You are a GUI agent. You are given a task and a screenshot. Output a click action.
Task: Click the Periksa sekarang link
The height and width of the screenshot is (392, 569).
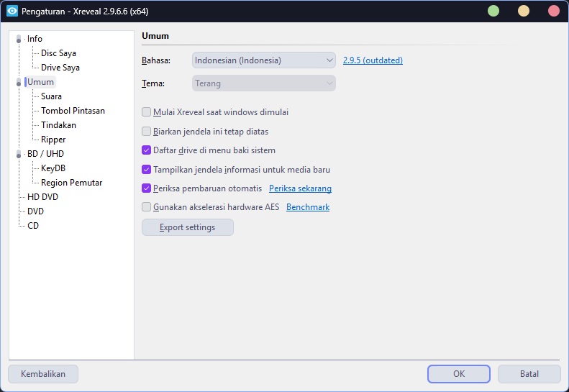pyautogui.click(x=300, y=188)
